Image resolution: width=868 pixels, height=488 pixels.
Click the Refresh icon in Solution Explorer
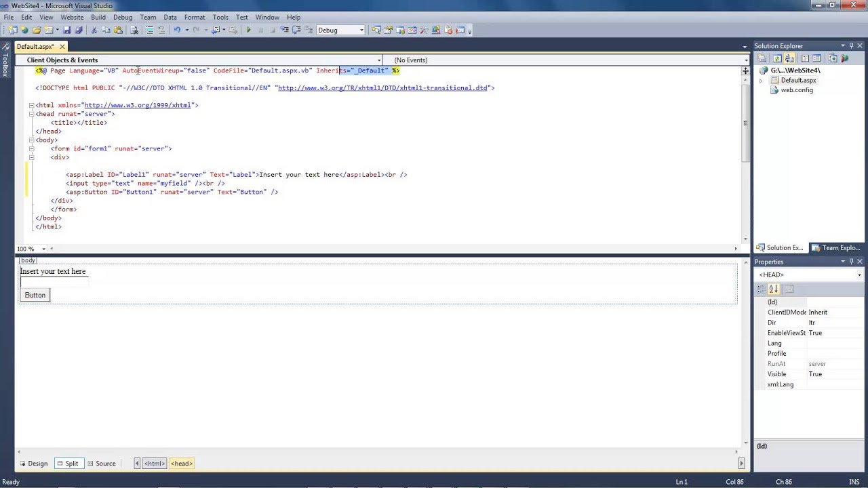(x=777, y=58)
